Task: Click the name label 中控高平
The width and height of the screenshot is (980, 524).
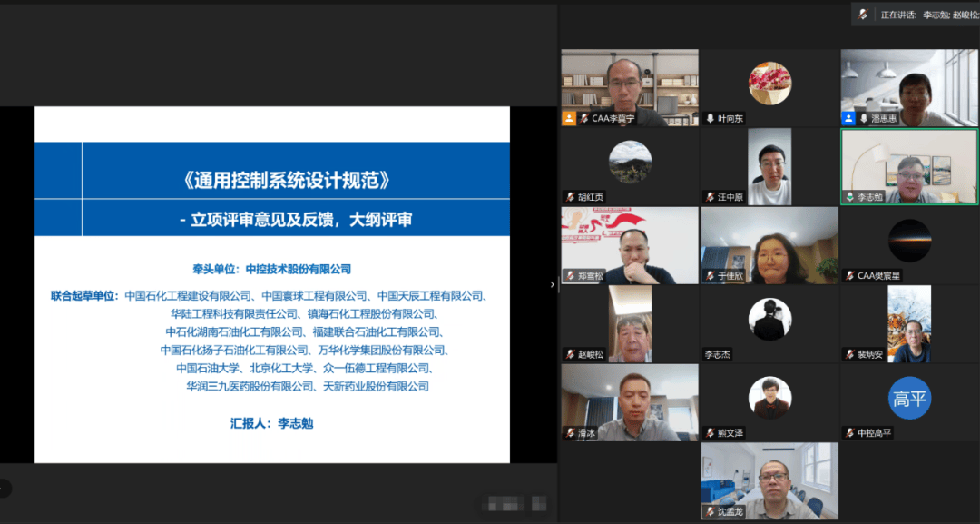Action: click(875, 432)
